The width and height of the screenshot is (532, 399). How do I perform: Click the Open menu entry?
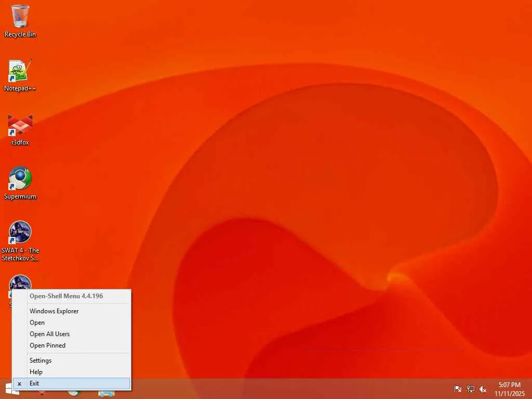point(72,323)
